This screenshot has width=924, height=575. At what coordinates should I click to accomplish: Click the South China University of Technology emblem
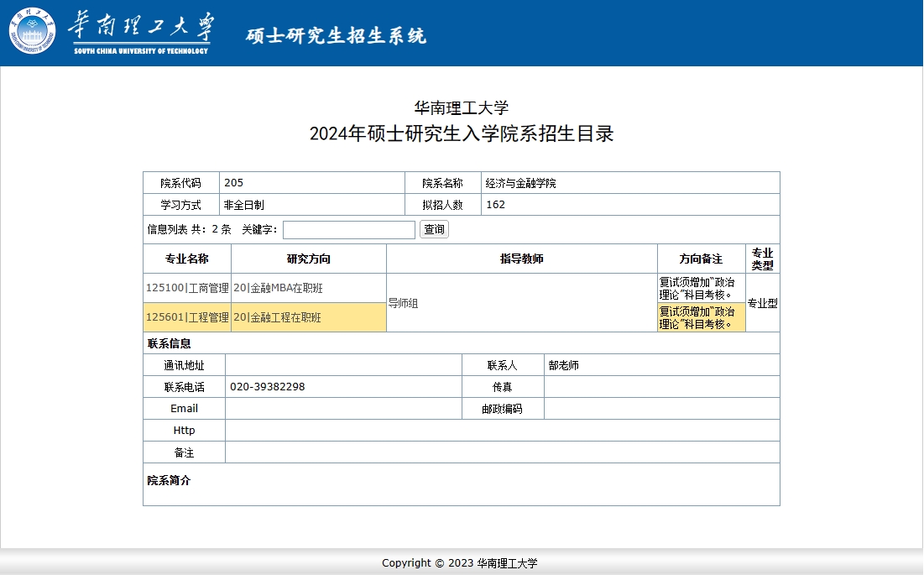point(33,31)
